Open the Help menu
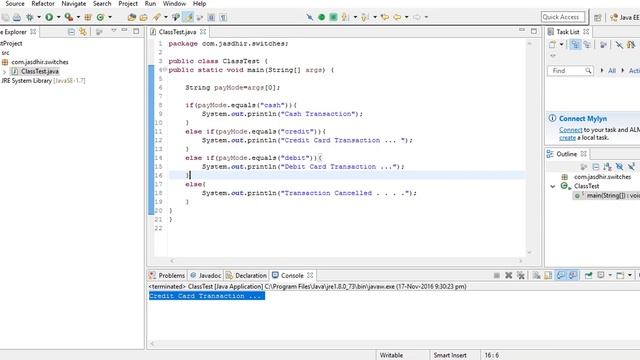Screen dimensions: 640x360 [x=199, y=4]
